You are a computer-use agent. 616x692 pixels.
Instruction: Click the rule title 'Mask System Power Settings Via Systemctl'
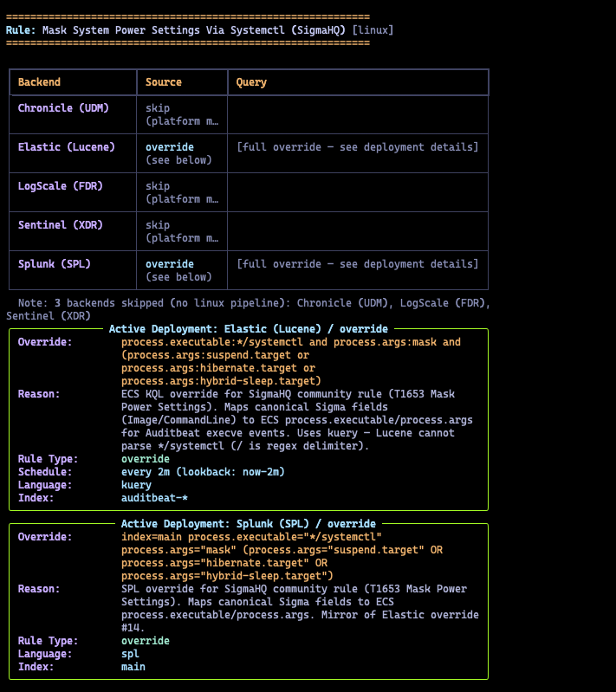point(165,30)
